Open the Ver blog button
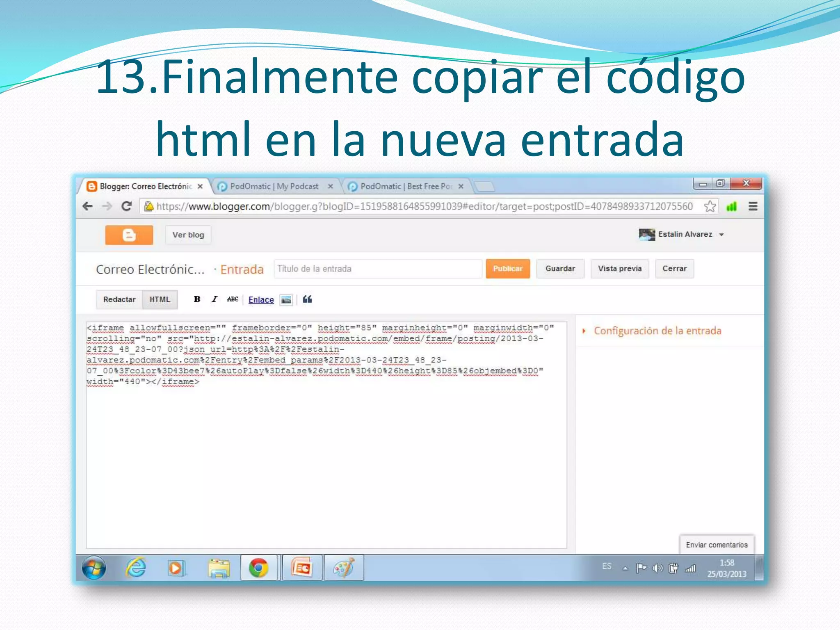840x630 pixels. (188, 235)
